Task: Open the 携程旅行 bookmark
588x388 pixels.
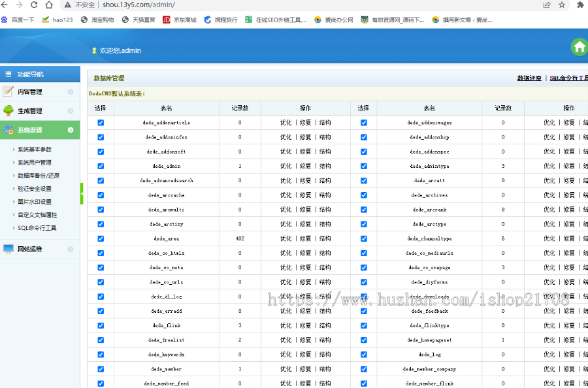Action: point(221,20)
